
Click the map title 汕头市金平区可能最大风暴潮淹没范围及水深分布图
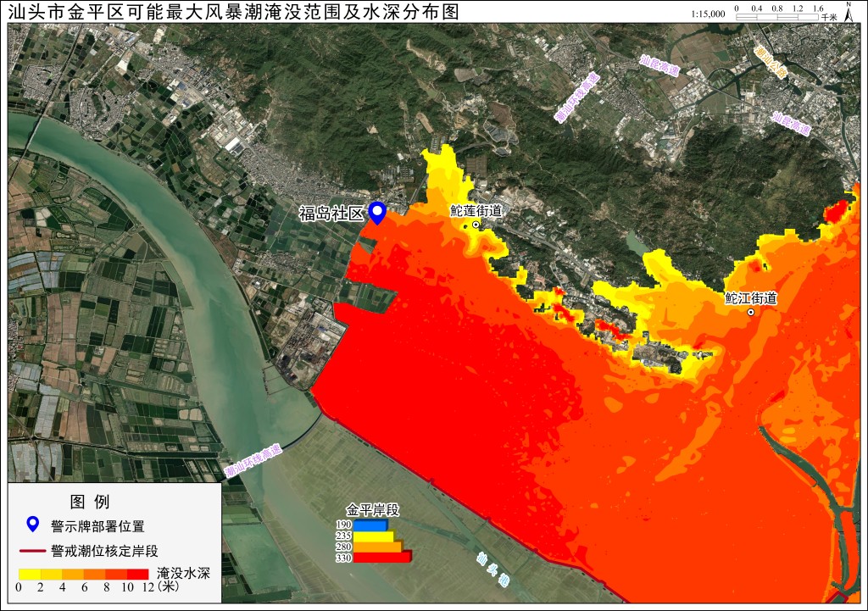coord(234,12)
